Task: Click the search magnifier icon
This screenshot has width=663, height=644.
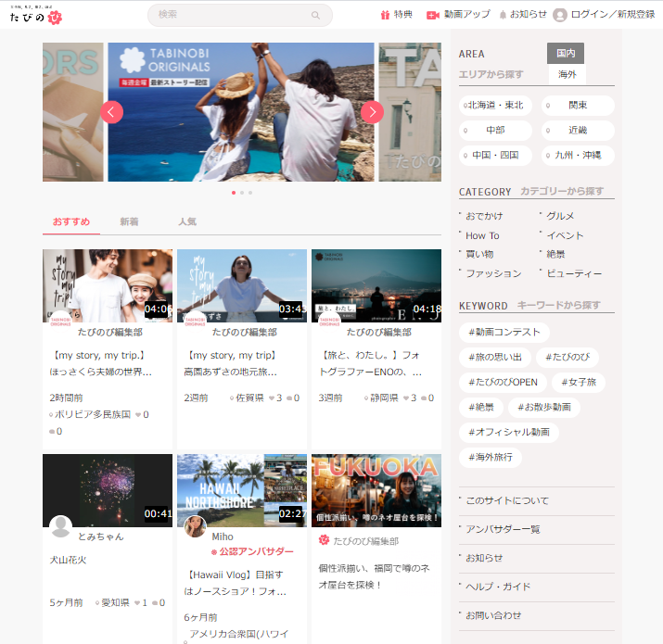Action: (x=316, y=15)
